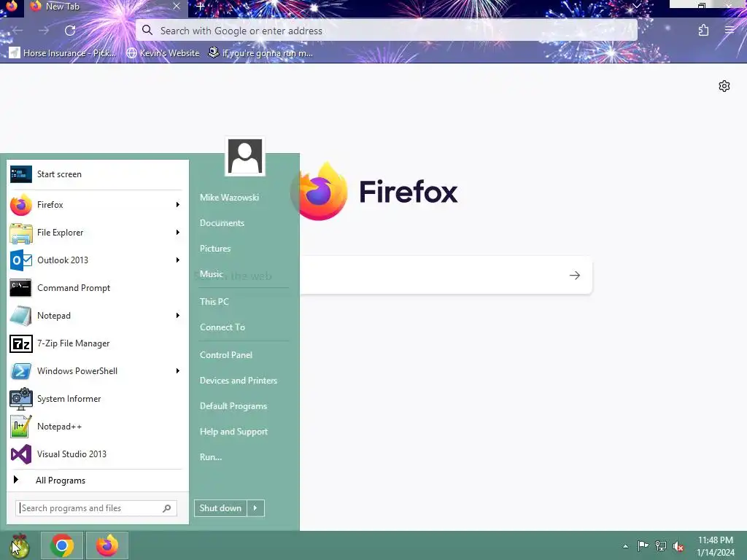Viewport: 747px width, 560px height.
Task: Open Devices and Printers
Action: 239,381
